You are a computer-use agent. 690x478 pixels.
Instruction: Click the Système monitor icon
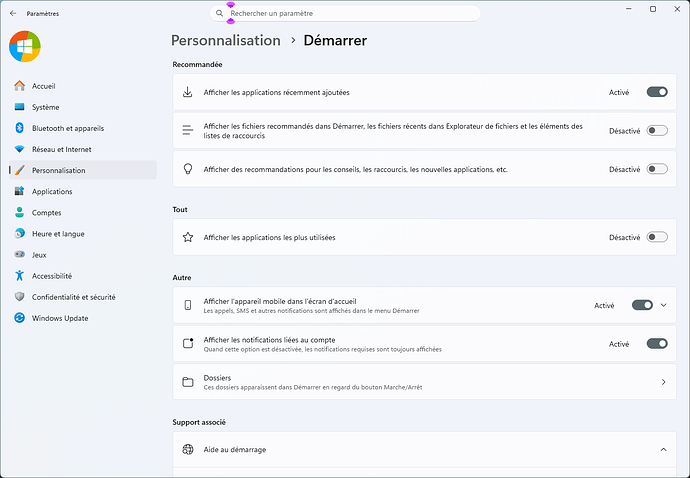click(19, 107)
